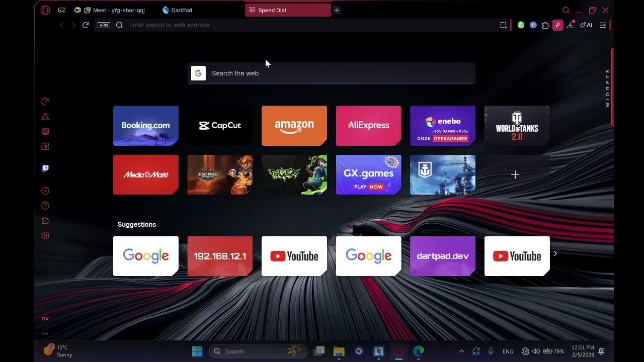
Task: Open the AI assistant button
Action: (x=586, y=25)
